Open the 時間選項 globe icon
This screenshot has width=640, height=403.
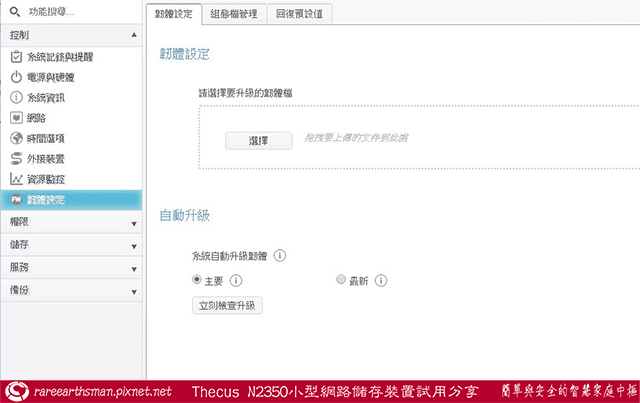(x=16, y=138)
